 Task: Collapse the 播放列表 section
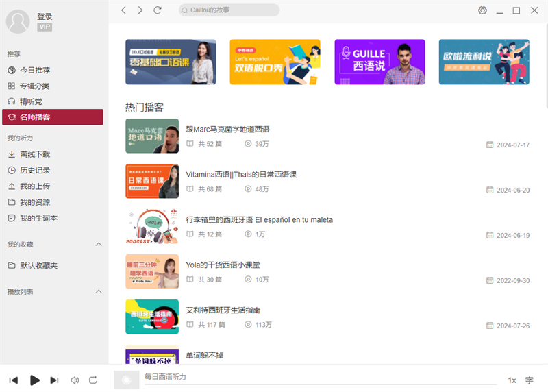pyautogui.click(x=98, y=292)
